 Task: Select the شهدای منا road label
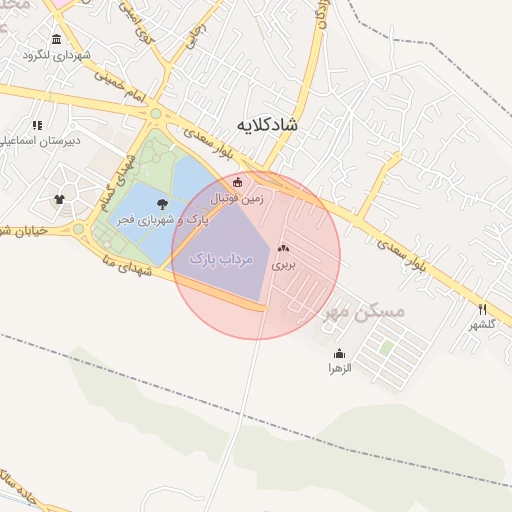(127, 266)
